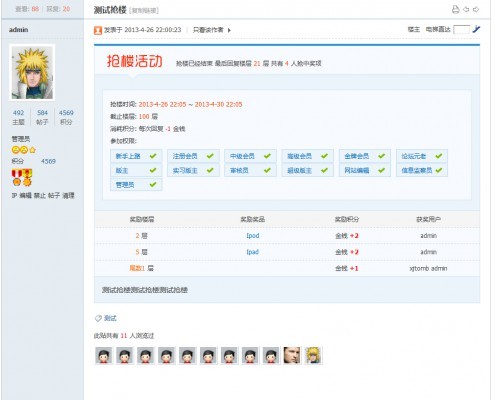Click the 管理员 group link in sidebar
495x400 pixels.
(x=21, y=139)
